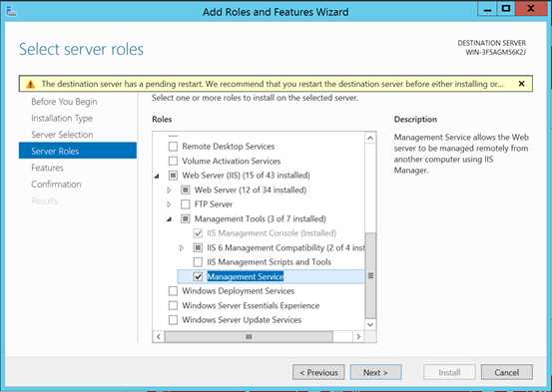Click roles list scroll up arrow
The height and width of the screenshot is (392, 552).
370,139
